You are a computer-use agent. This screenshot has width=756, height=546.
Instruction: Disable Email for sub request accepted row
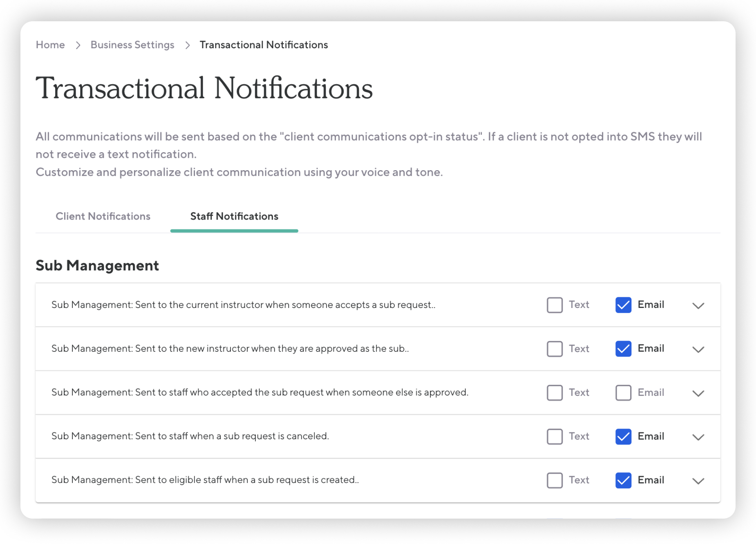point(623,305)
